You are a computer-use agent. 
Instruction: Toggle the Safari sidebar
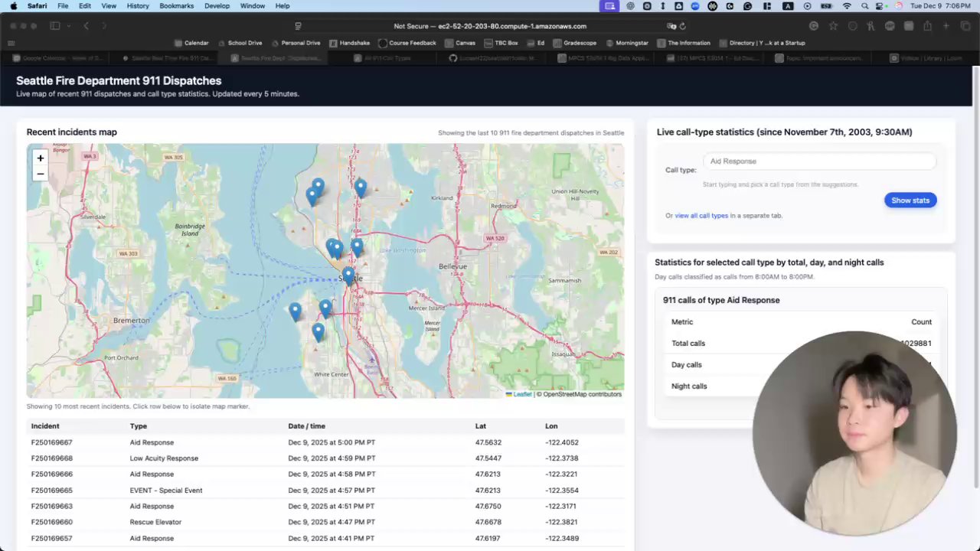coord(55,26)
